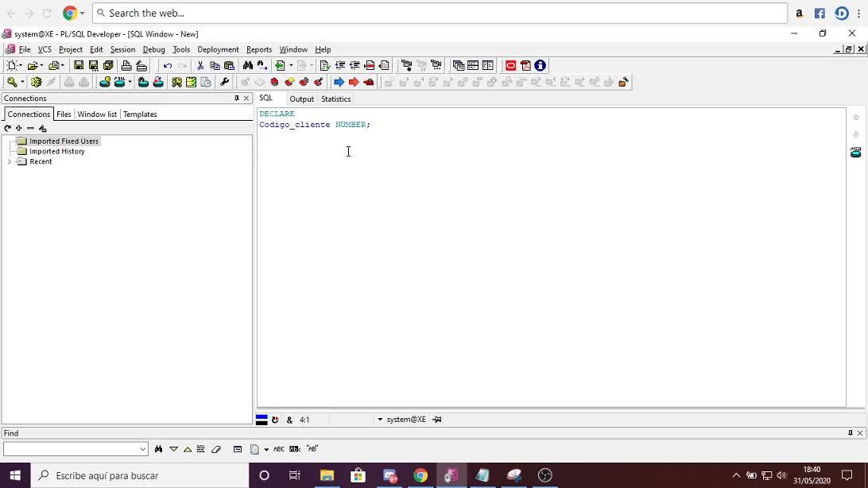Click the blue Info circle icon
The image size is (868, 488).
(541, 66)
